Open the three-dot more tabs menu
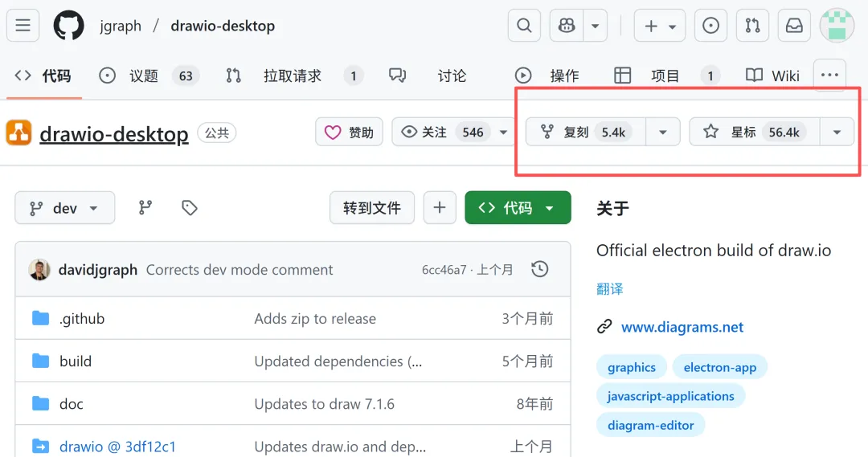Screen dimensions: 868x457 tap(829, 75)
